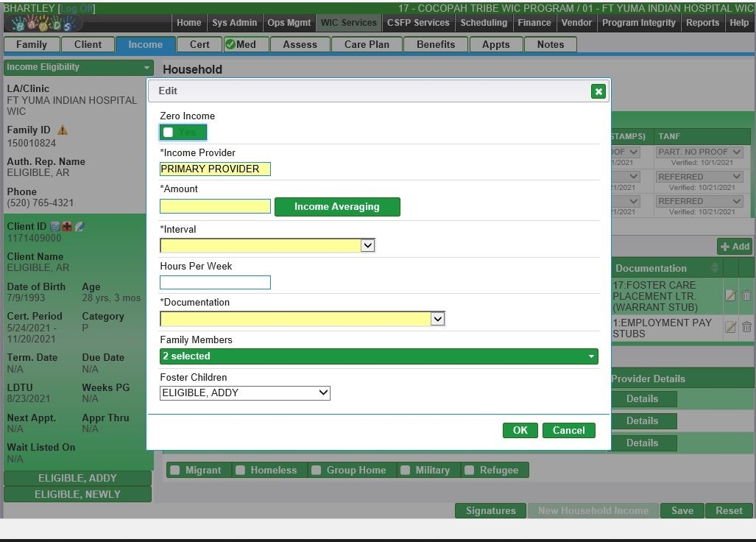Screen dimensions: 756x542
Task: Click the red cross icon beside Client ID
Action: [67, 227]
